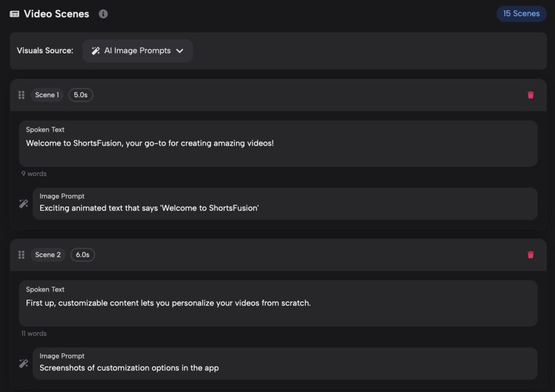Screen dimensions: 555x392
Task: Click magic wand icon for Scene 1 image prompt
Action: pos(23,204)
